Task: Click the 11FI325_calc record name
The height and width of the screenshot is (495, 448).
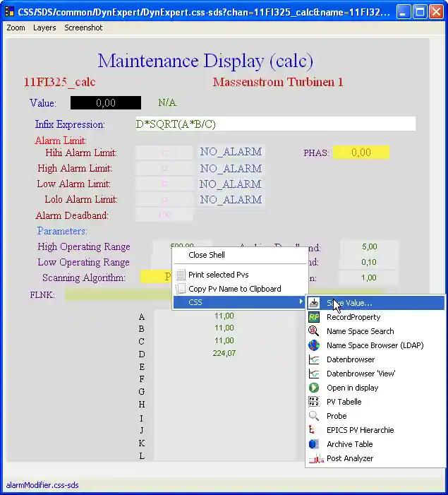Action: 60,82
